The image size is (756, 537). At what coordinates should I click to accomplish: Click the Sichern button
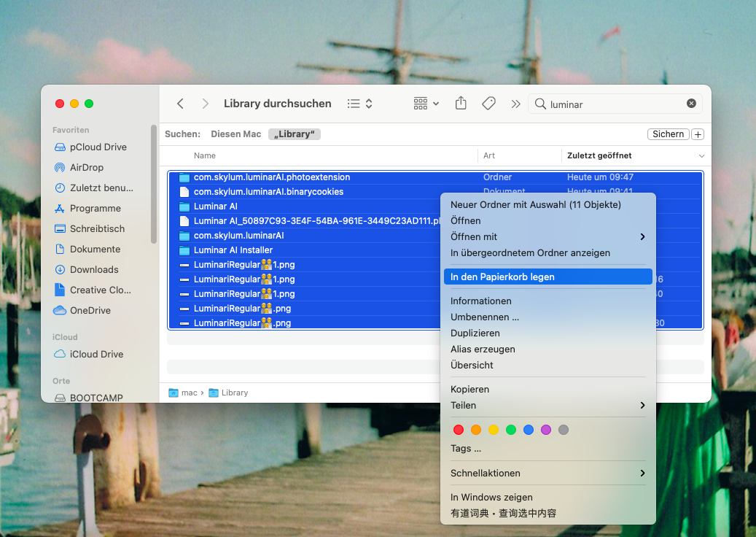(668, 134)
